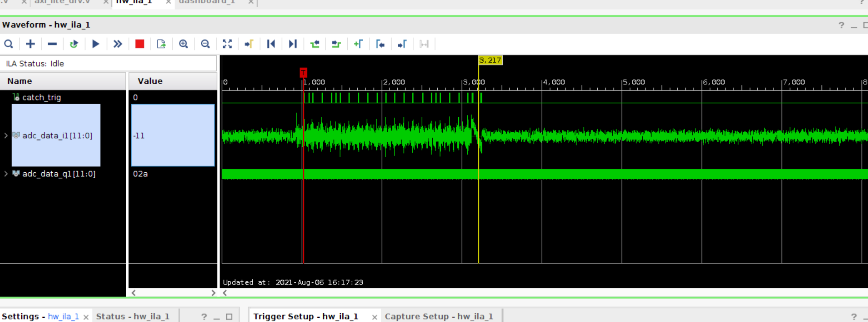
Task: Click the red trigger marker T
Action: tap(303, 73)
